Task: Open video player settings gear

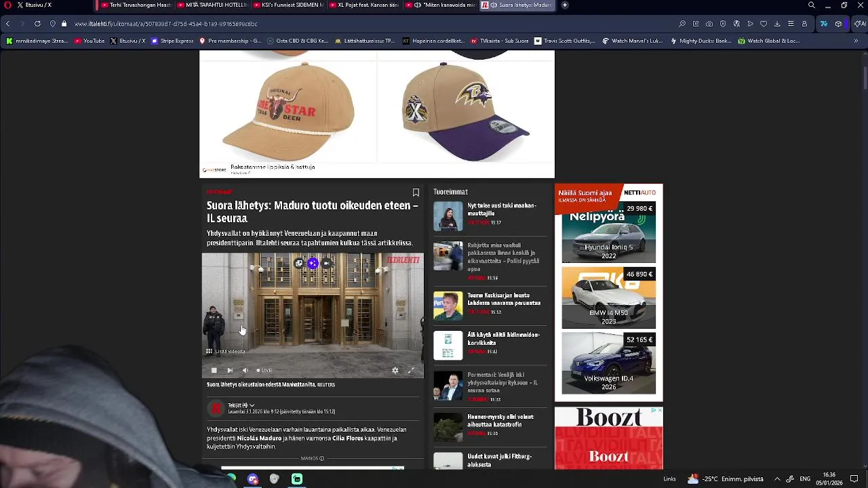Action: [395, 370]
